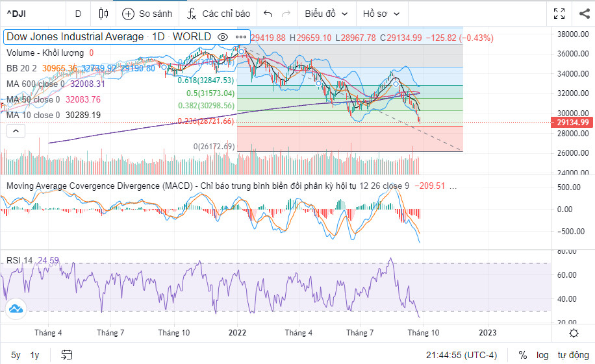The image size is (595, 364).
Task: Toggle the Dow Jones series visibility eye
Action: pos(223,37)
